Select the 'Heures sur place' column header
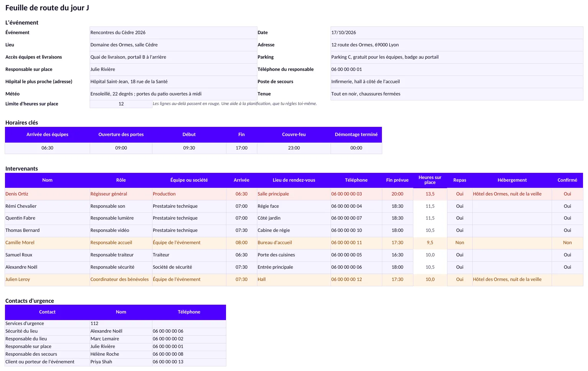The height and width of the screenshot is (371, 588). coord(430,180)
